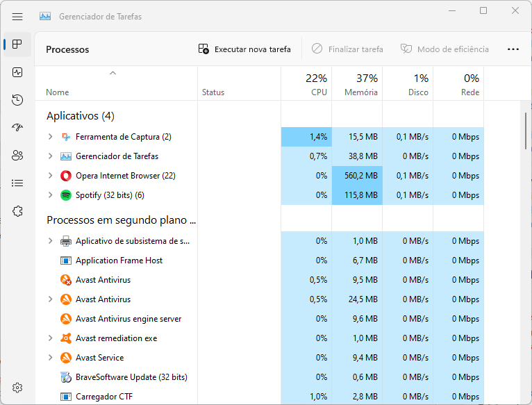
Task: Sort processes by the Memória column
Action: [357, 84]
